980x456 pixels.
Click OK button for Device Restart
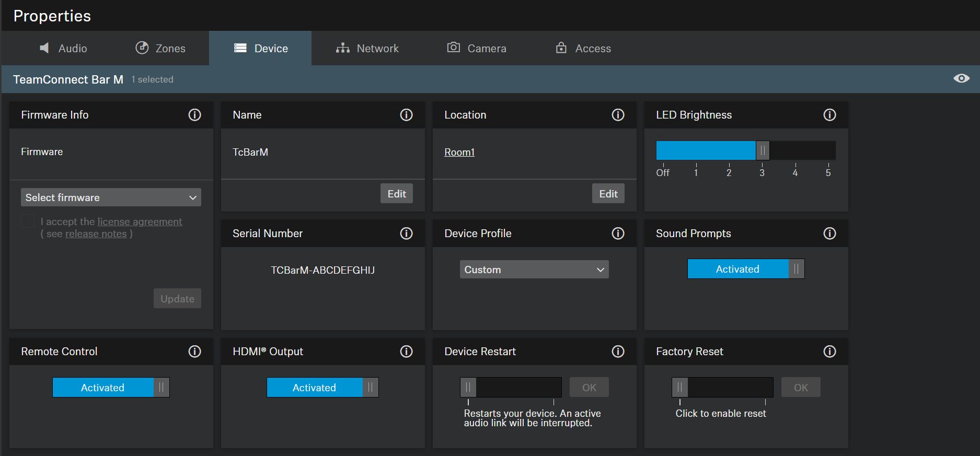pyautogui.click(x=589, y=388)
